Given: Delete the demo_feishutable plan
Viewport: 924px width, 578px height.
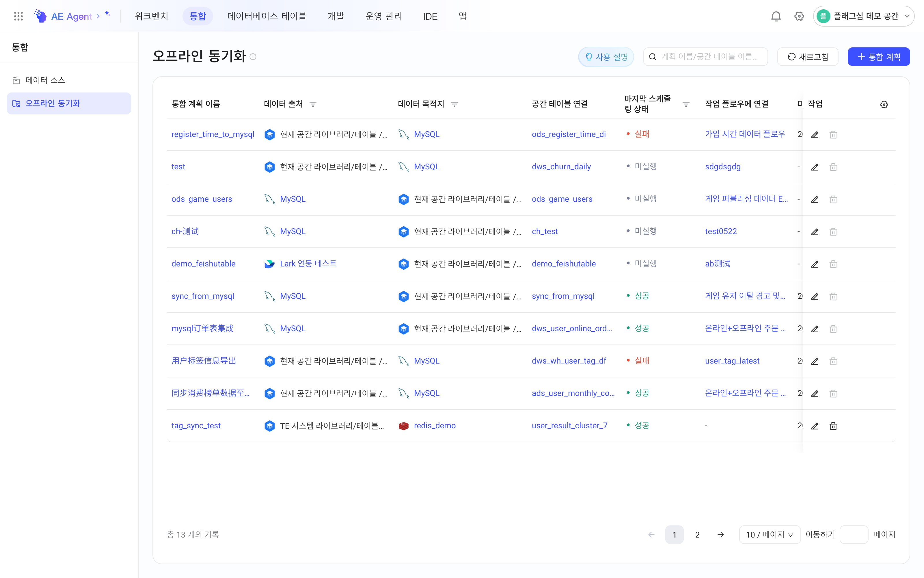Looking at the screenshot, I should point(833,264).
